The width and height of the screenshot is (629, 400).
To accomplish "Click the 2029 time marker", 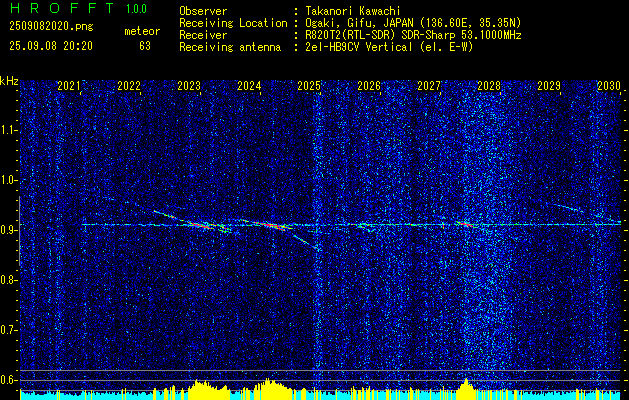I will (549, 86).
